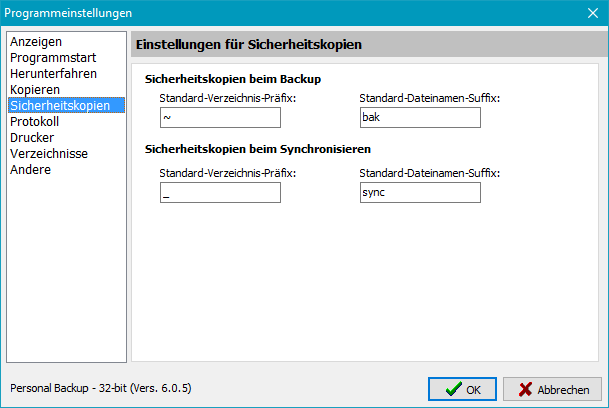Close the Programmeinstellungen dialog window

(x=590, y=14)
